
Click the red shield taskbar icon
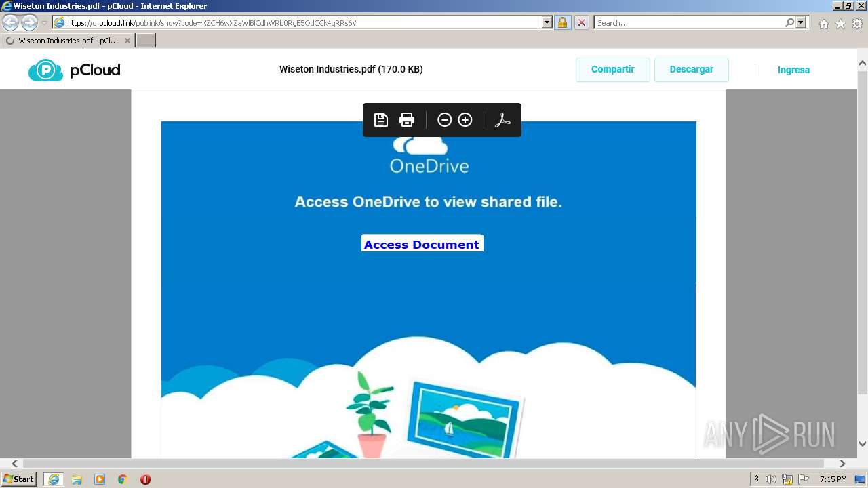[x=145, y=479]
